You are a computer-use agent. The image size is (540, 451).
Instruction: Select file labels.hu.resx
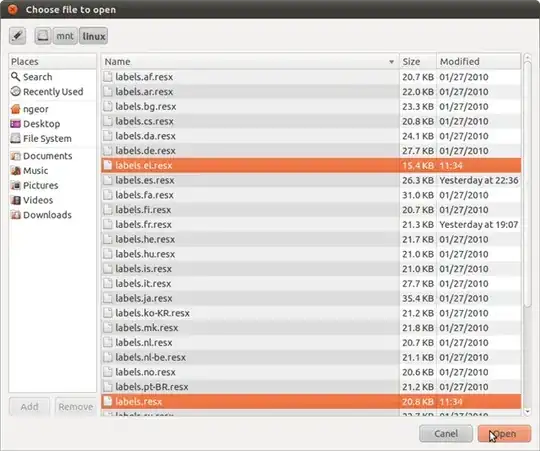coord(311,254)
